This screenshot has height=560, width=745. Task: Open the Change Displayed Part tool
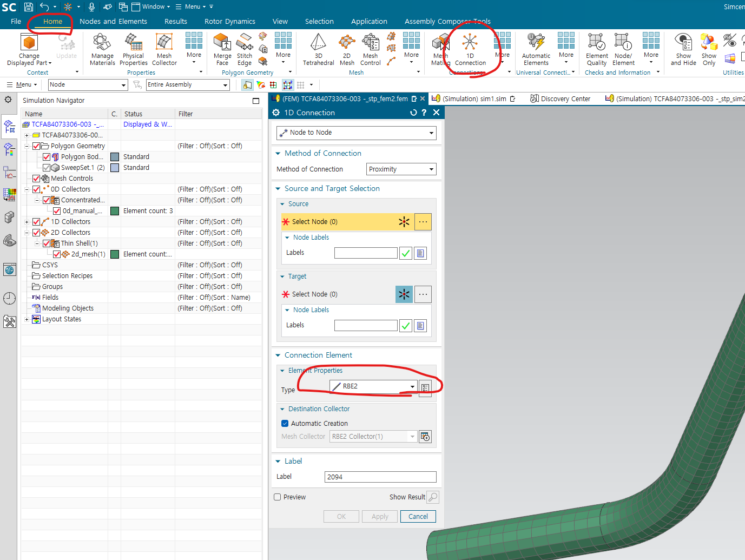(29, 49)
